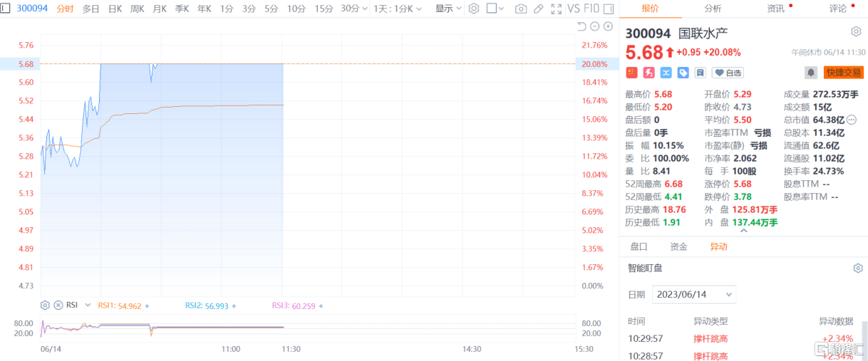Click the 快捷交易 button
This screenshot has width=868, height=361.
point(843,73)
